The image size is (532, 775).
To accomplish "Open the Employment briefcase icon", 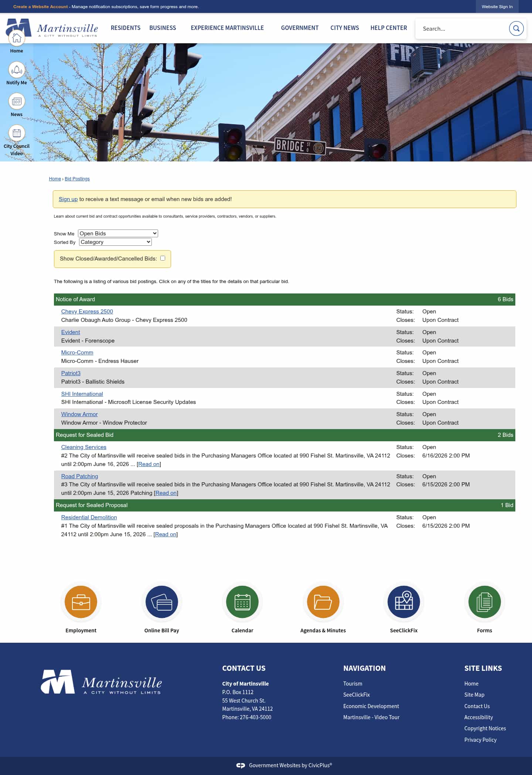I will tap(81, 602).
